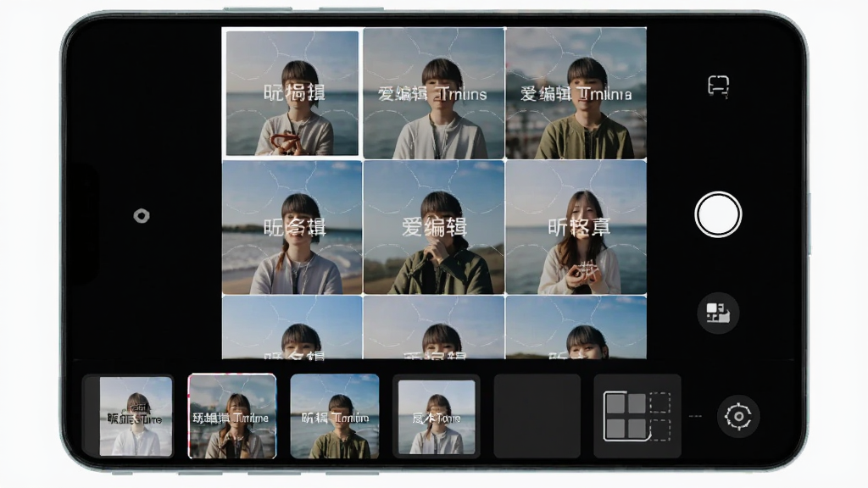Choose center photo with hand on chin
The height and width of the screenshot is (488, 868).
(433, 227)
